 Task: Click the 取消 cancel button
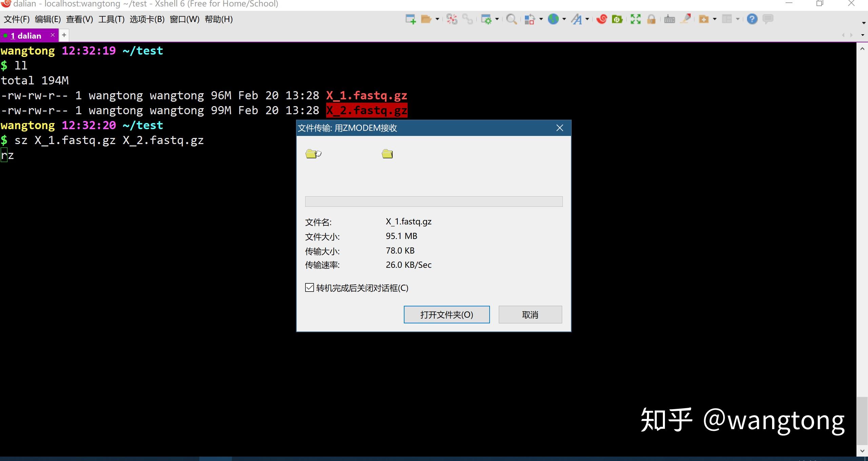click(530, 315)
